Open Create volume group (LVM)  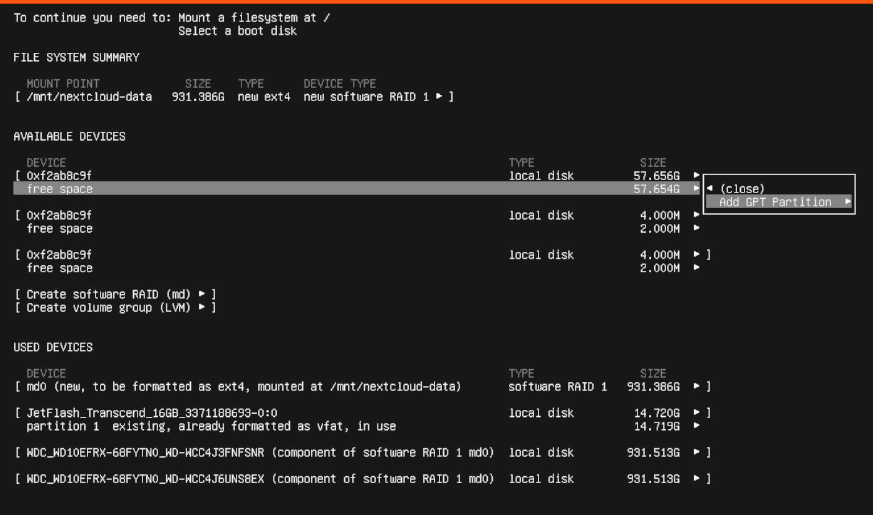[115, 307]
